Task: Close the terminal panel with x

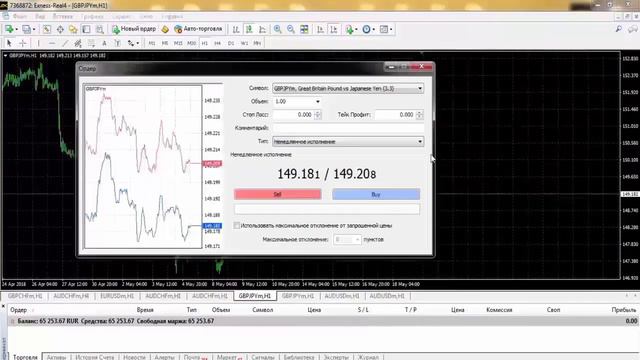Action: coord(3,306)
